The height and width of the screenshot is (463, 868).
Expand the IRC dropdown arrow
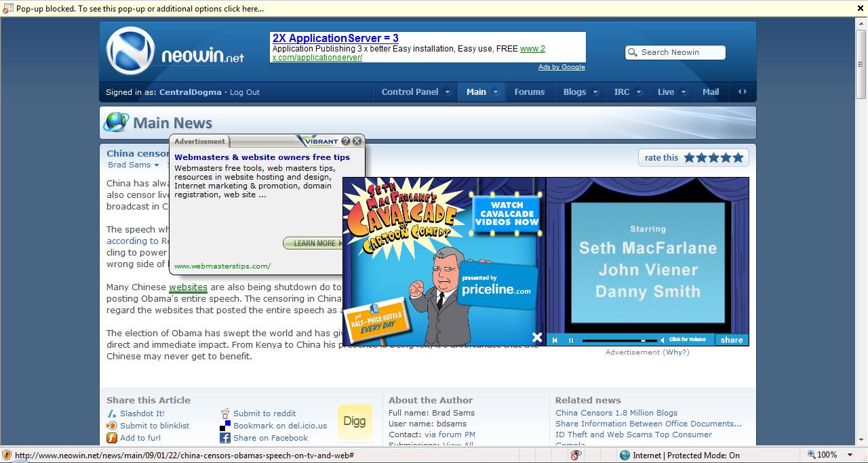pyautogui.click(x=639, y=92)
